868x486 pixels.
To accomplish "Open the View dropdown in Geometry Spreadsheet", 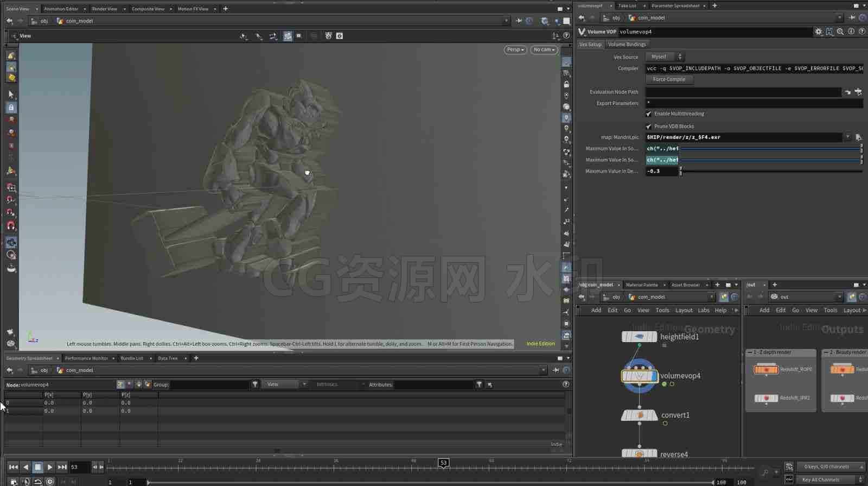I will click(284, 384).
